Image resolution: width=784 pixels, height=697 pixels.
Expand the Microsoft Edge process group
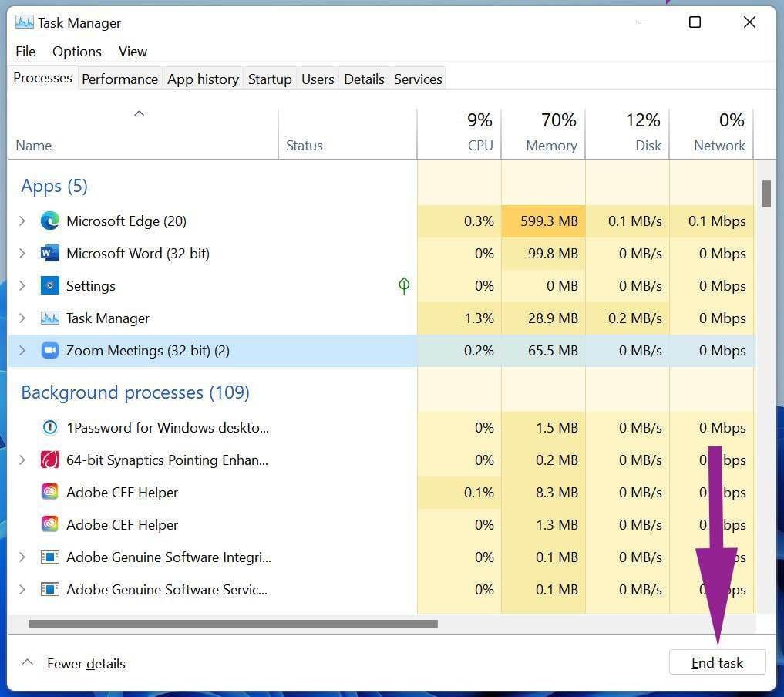click(22, 221)
